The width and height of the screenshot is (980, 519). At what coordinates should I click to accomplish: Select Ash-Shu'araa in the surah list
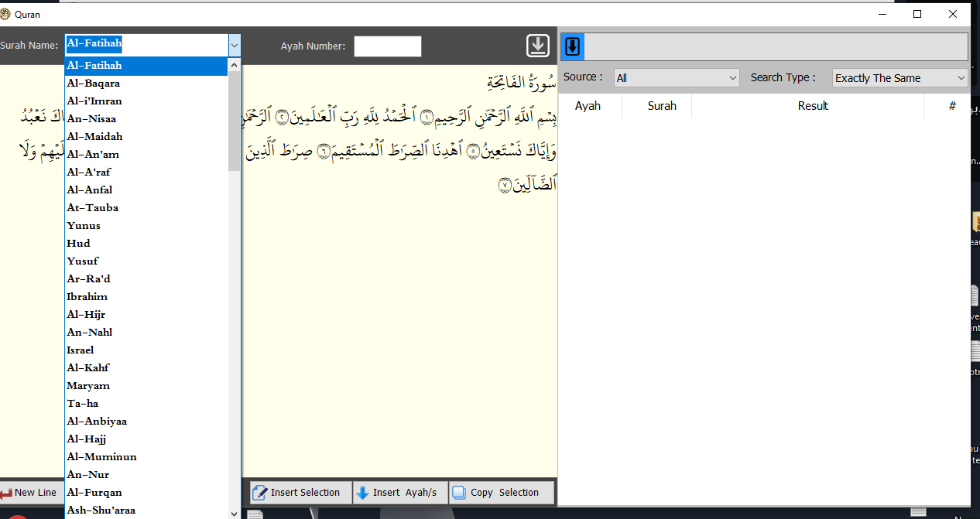pos(146,510)
